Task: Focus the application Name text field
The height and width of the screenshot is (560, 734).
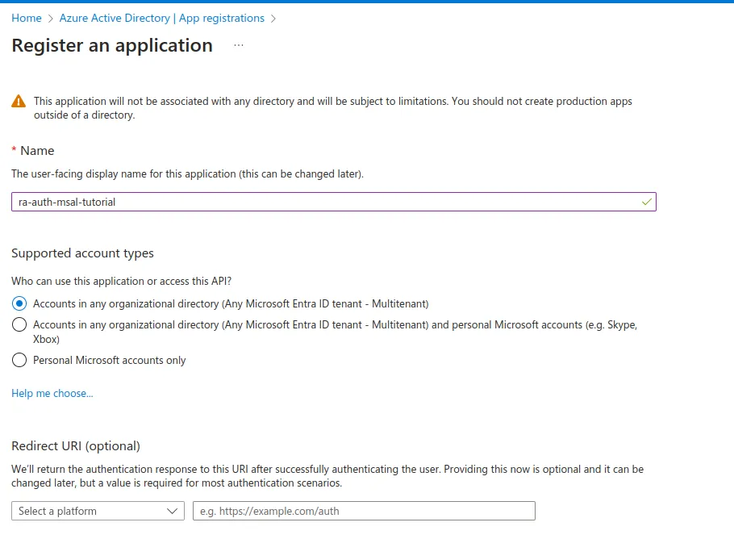Action: coord(323,202)
